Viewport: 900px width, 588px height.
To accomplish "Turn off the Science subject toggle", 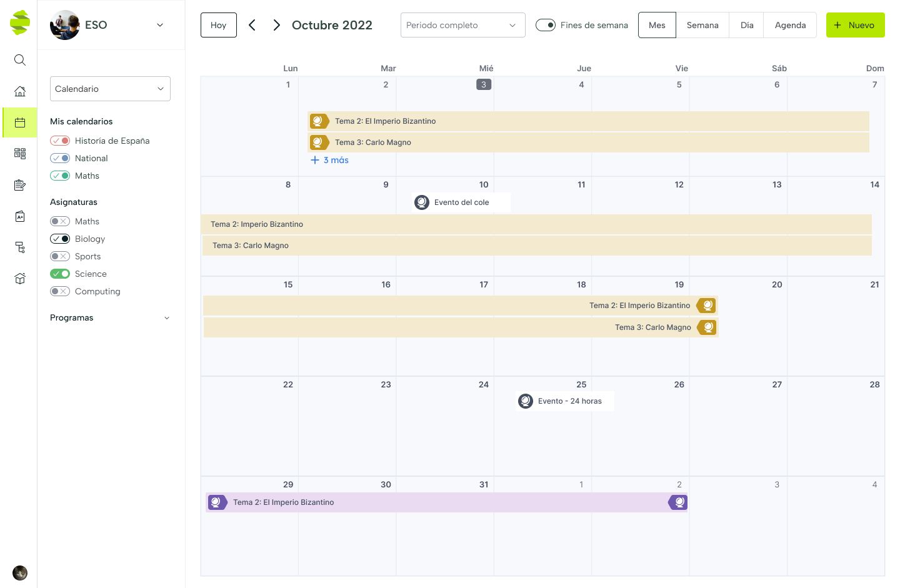I will 60,274.
